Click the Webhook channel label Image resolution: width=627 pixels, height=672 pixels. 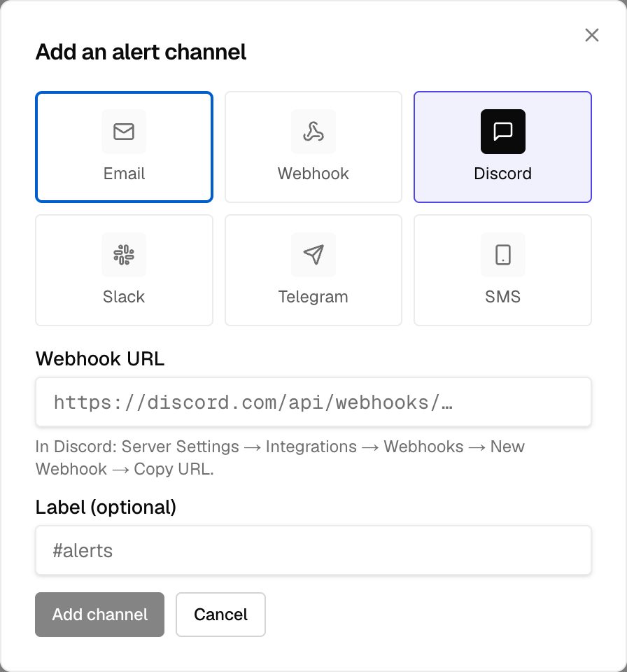313,174
